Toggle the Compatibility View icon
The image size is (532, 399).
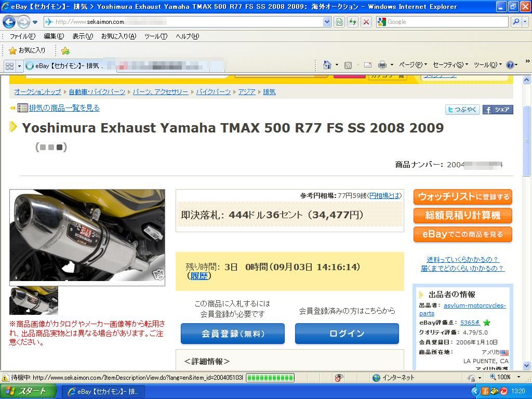click(x=339, y=22)
